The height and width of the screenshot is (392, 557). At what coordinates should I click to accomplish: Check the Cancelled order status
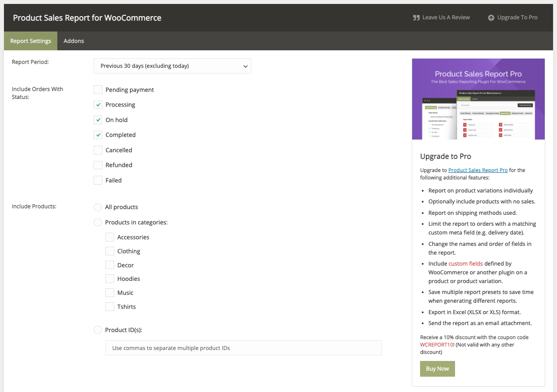[98, 150]
